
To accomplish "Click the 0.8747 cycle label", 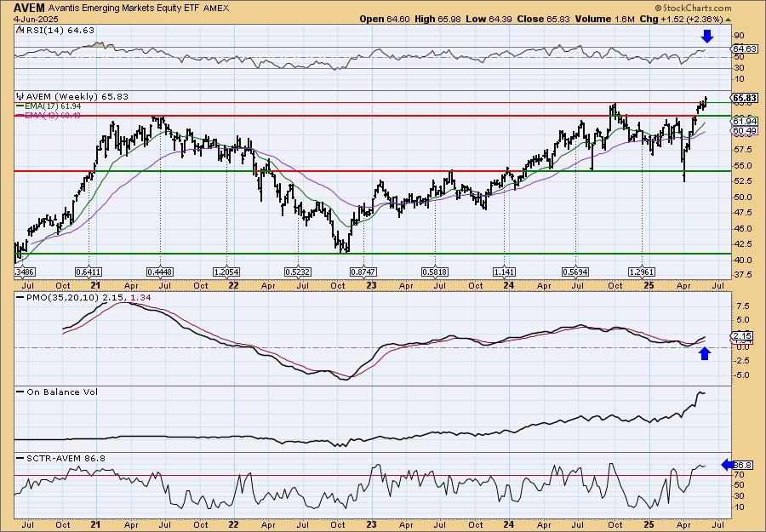I will coord(363,272).
